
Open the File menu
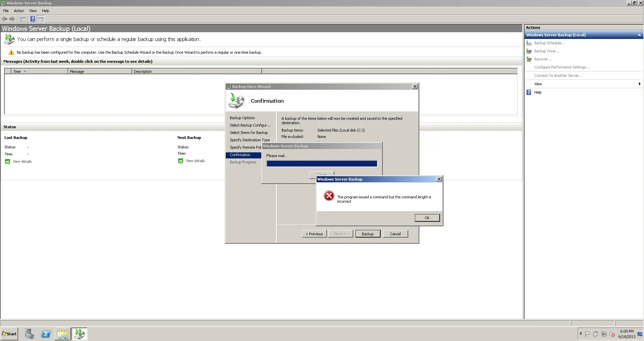tap(6, 11)
